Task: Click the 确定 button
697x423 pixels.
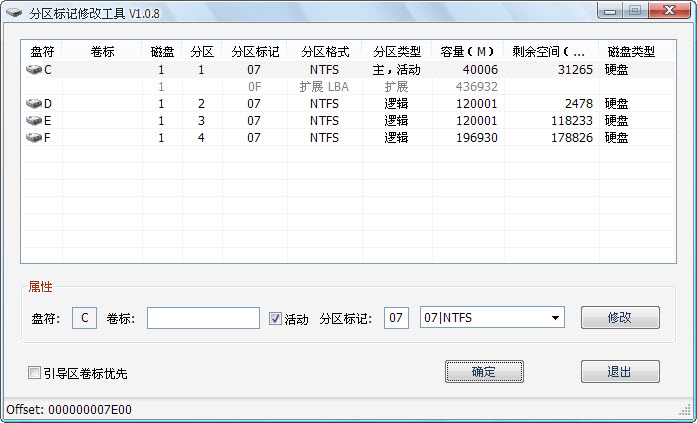Action: tap(484, 372)
